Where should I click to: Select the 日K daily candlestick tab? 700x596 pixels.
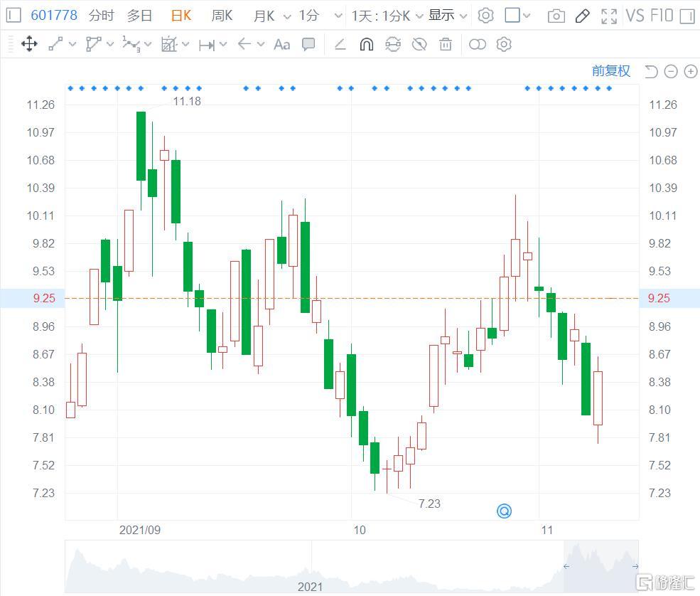[181, 16]
